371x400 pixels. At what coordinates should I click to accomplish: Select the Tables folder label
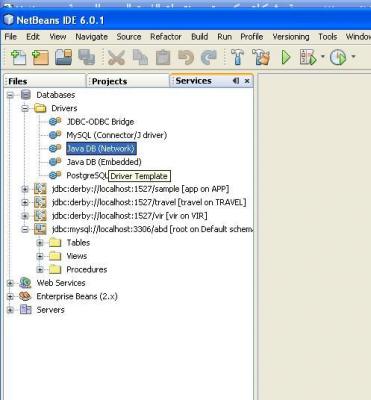[78, 243]
